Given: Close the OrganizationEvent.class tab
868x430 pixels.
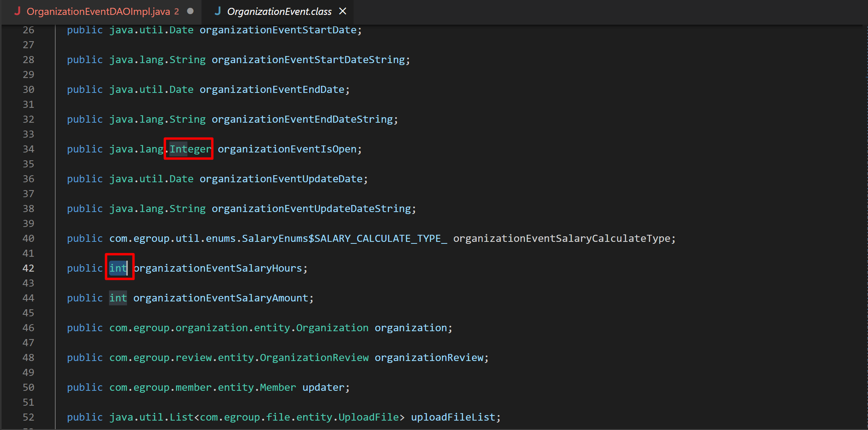Looking at the screenshot, I should pyautogui.click(x=343, y=11).
